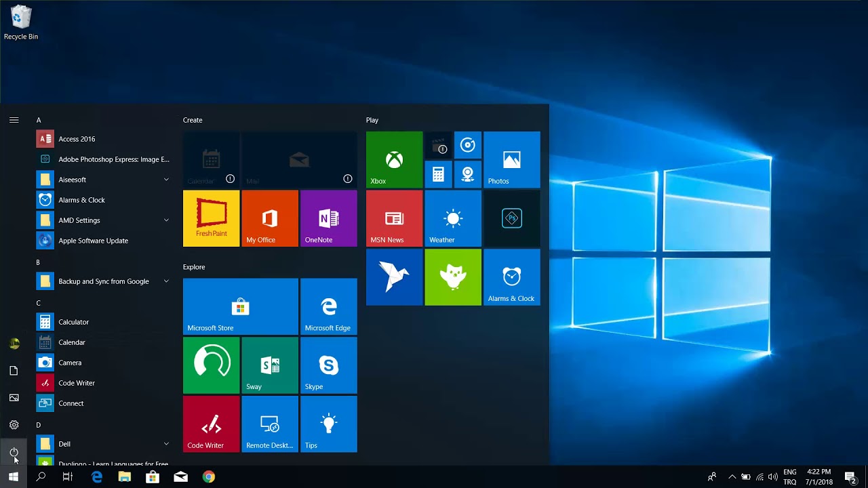Click the letter B group header

point(39,262)
